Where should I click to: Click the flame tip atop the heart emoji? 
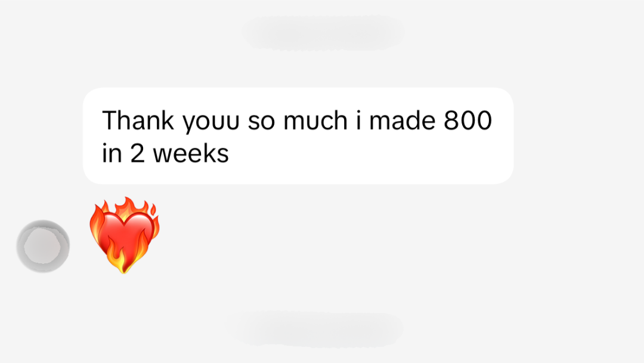[124, 205]
